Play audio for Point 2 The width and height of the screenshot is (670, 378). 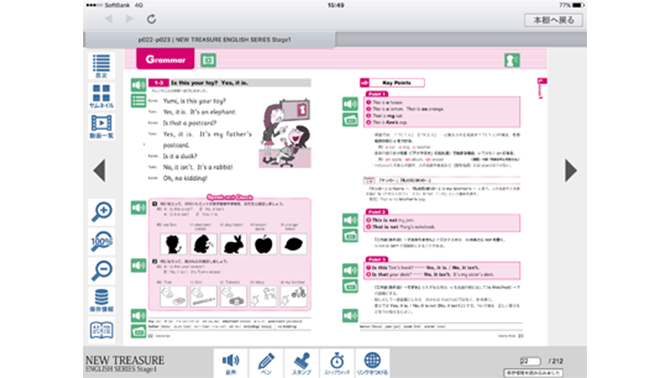tap(350, 220)
